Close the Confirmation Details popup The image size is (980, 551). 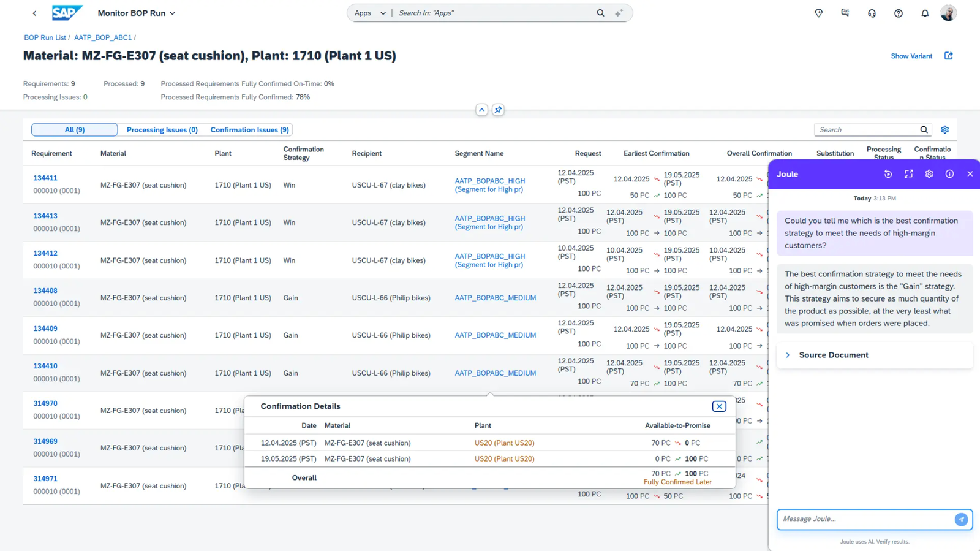pos(719,406)
